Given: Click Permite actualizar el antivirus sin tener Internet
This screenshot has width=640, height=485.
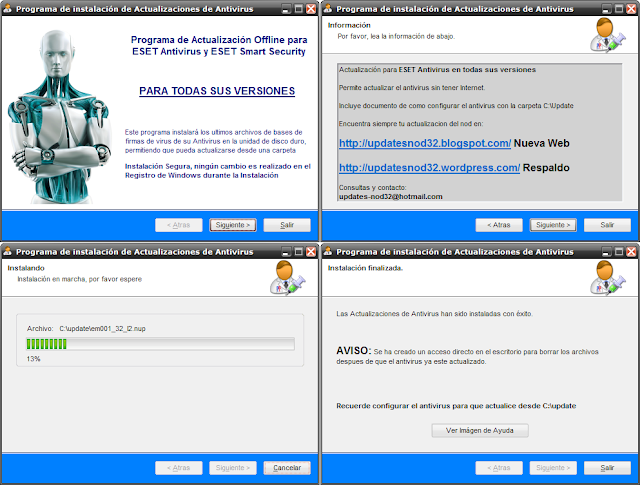Looking at the screenshot, I should click(x=412, y=88).
